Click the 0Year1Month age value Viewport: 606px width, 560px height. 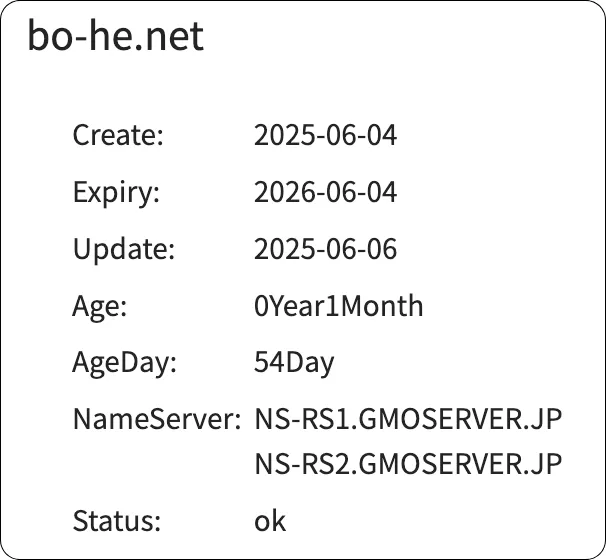338,306
